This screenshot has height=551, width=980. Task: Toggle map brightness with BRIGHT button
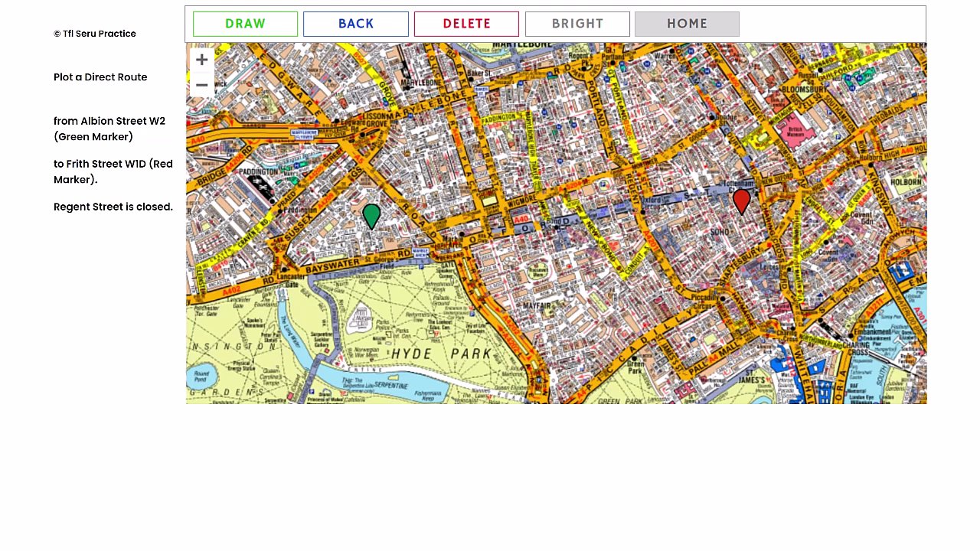click(x=577, y=24)
